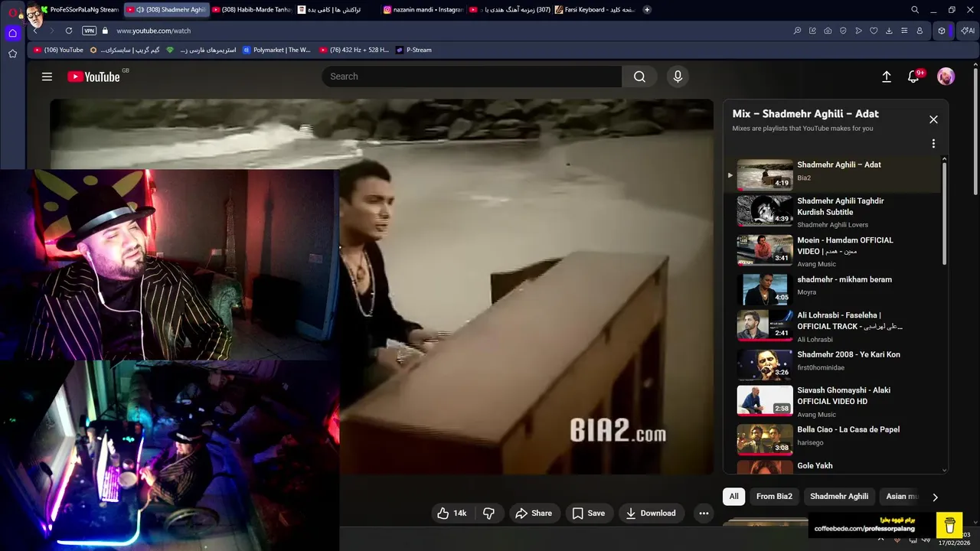Screen dimensions: 980x551
Task: Click the YouTube logo
Action: click(93, 77)
